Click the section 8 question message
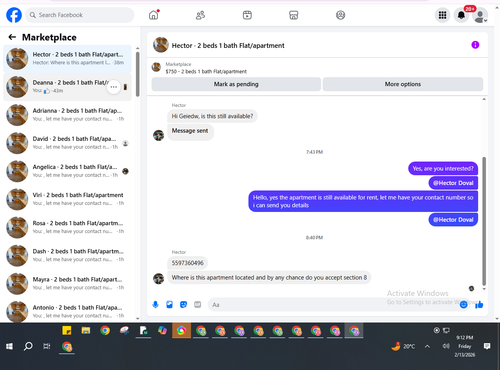The width and height of the screenshot is (500, 370). [269, 278]
